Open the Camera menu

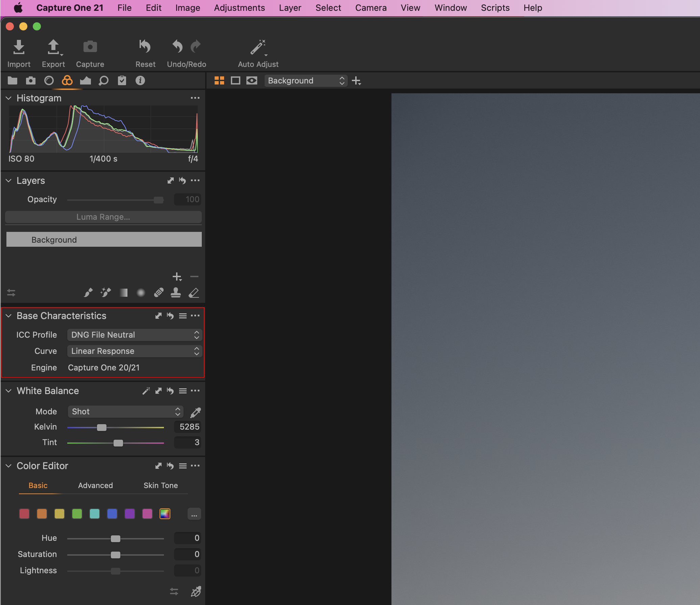tap(371, 8)
